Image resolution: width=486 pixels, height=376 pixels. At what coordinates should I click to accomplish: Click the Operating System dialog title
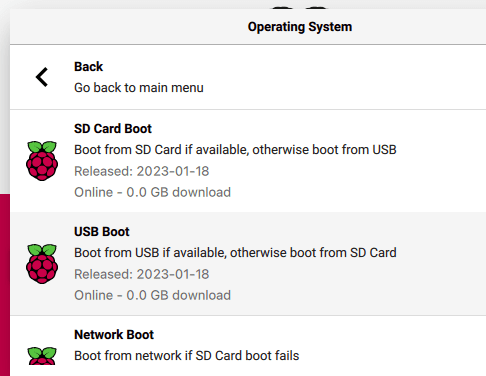point(300,27)
